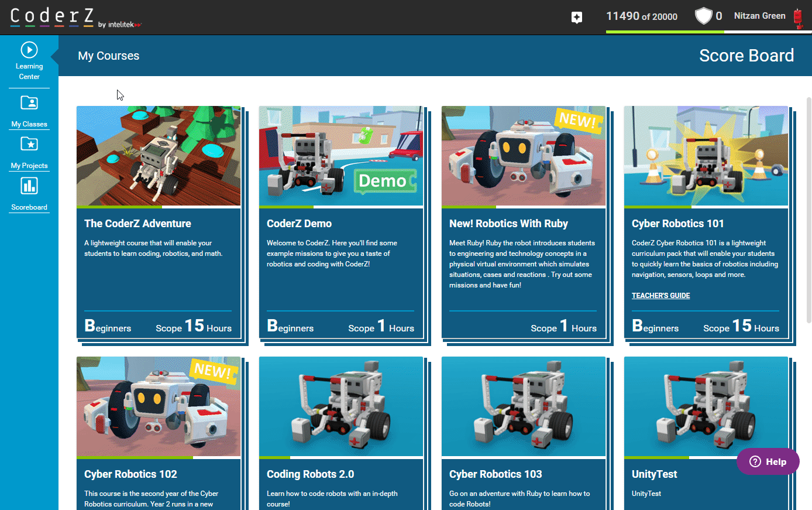Viewport: 812px width, 510px height.
Task: Click the Scope 15 Hours text on The CoderZ Adventure
Action: click(194, 326)
